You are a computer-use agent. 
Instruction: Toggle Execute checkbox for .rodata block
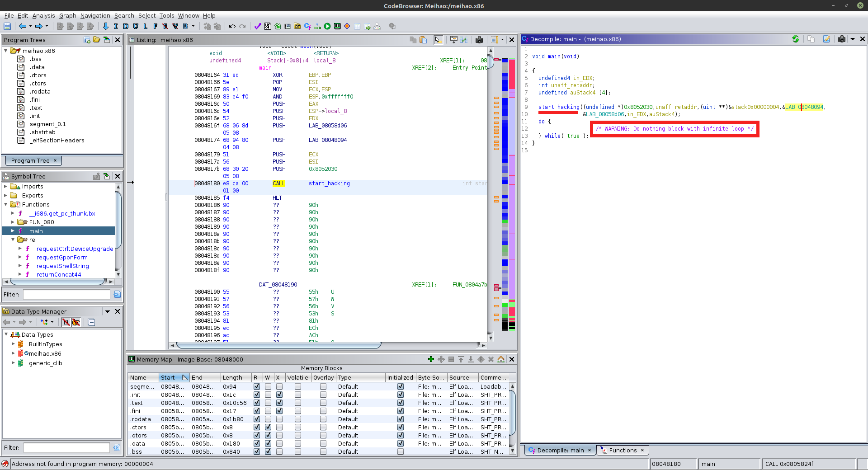[279, 419]
